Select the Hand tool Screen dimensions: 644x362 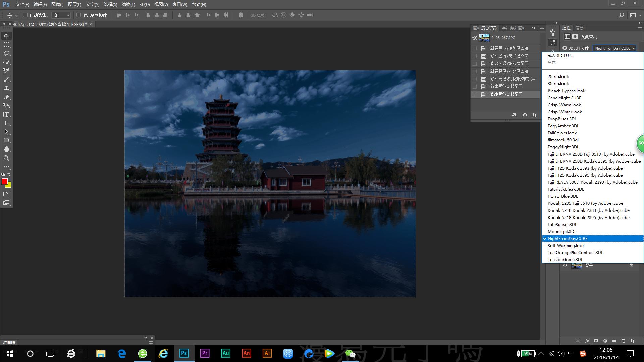click(6, 149)
